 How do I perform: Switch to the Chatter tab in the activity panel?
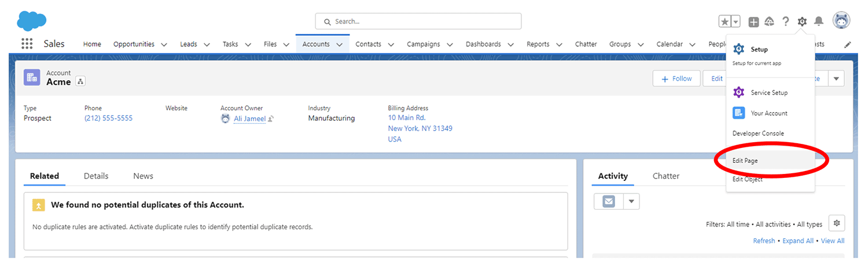[666, 176]
